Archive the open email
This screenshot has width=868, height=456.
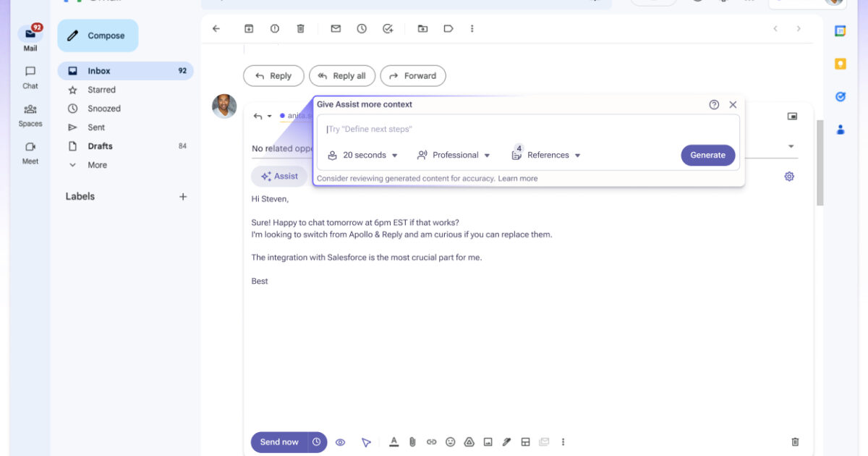(249, 28)
